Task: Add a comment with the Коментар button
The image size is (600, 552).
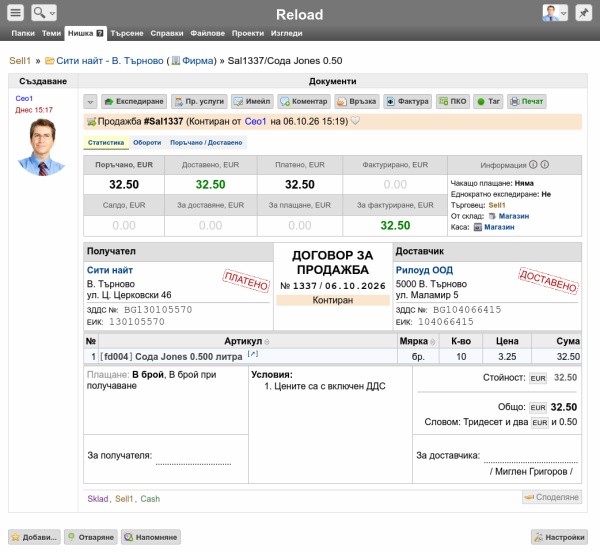Action: pyautogui.click(x=304, y=102)
